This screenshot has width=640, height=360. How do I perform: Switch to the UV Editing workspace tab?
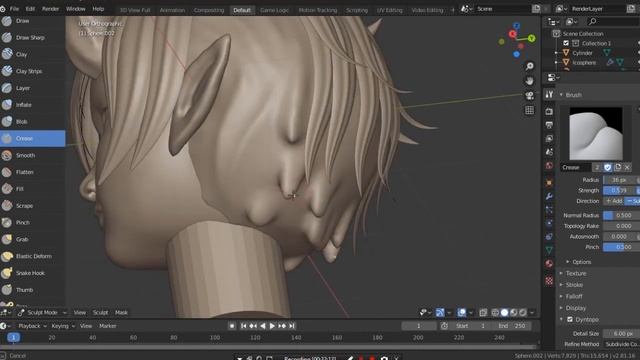389,10
